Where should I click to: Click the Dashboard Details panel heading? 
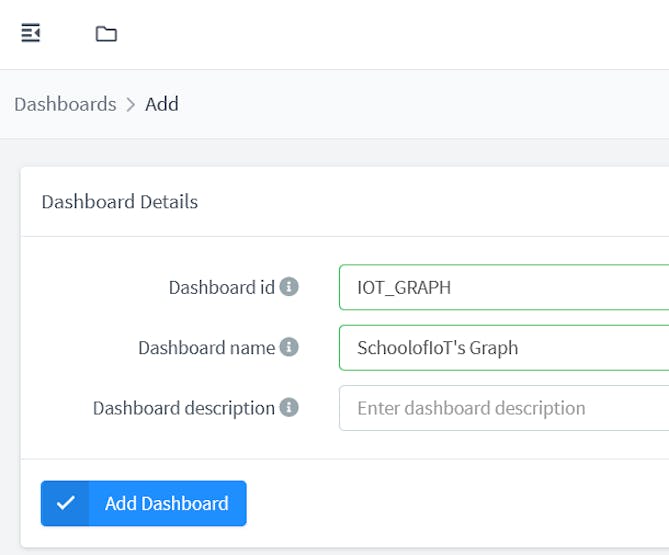119,202
